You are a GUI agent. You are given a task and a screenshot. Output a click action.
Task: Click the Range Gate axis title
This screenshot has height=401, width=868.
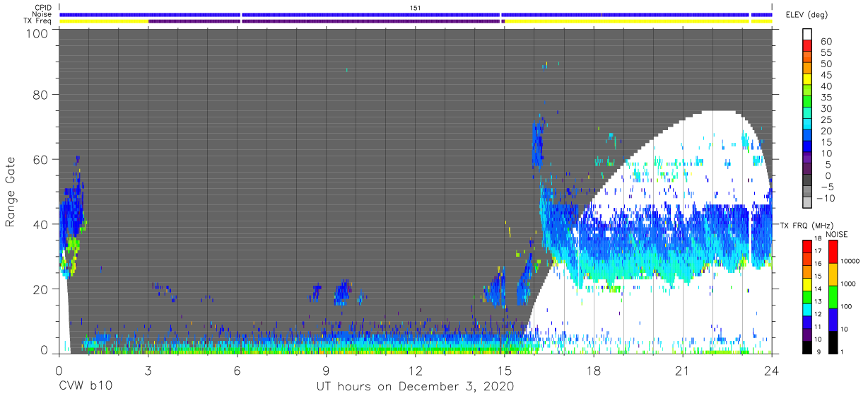pyautogui.click(x=11, y=191)
